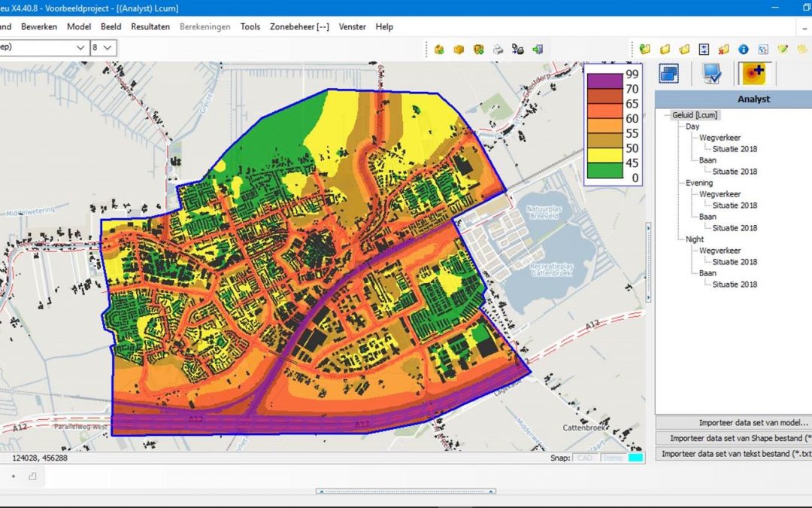The width and height of the screenshot is (812, 508).
Task: Open the Beeld menu
Action: (x=111, y=27)
